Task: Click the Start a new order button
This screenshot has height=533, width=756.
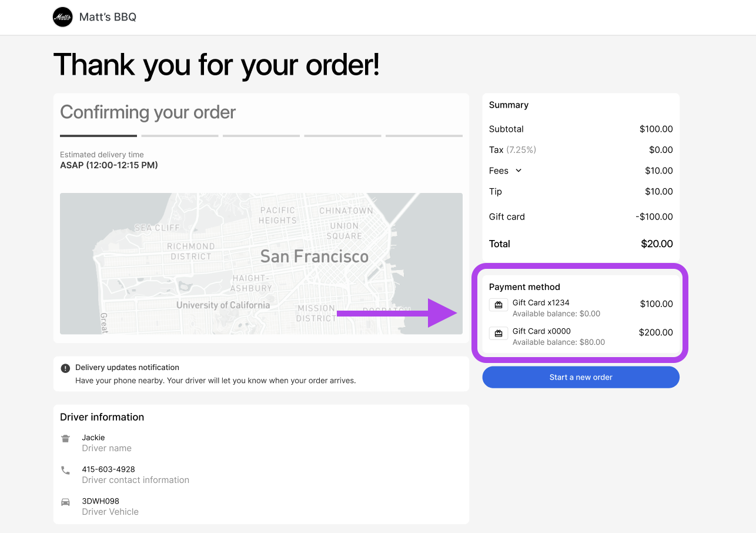Action: coord(580,377)
